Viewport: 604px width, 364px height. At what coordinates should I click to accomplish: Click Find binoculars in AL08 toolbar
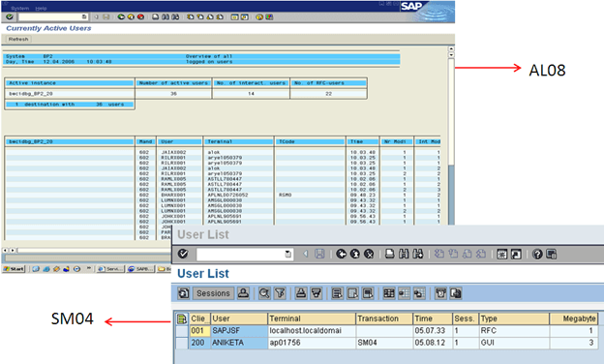coord(166,17)
